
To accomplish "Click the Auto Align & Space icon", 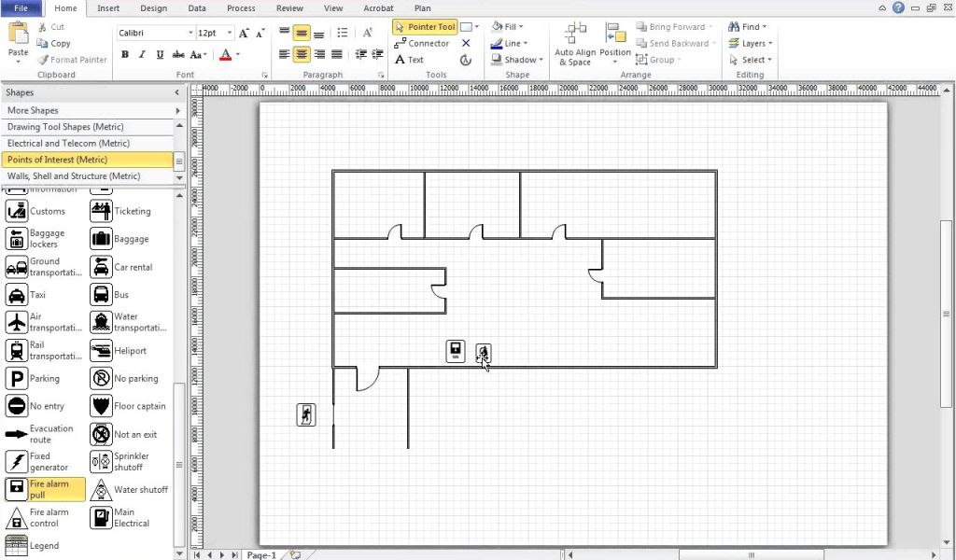I will coord(575,35).
